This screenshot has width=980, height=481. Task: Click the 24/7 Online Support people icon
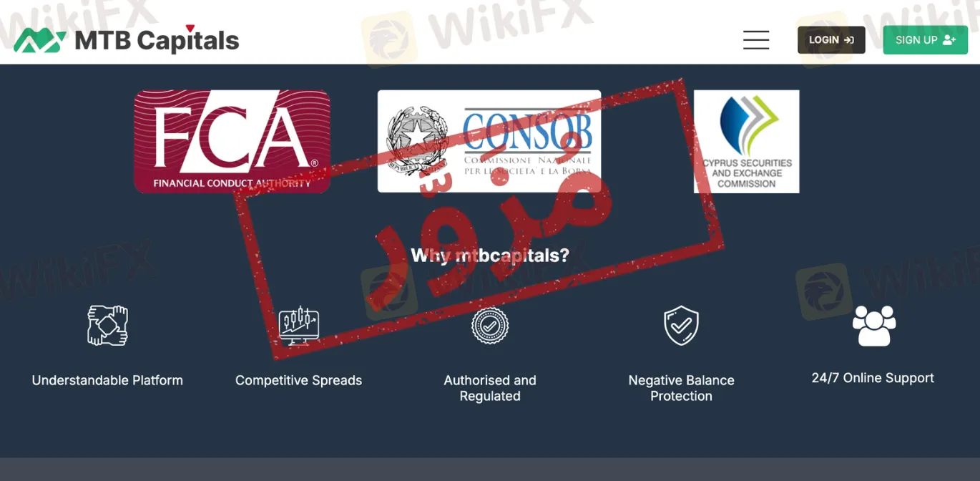pyautogui.click(x=873, y=326)
